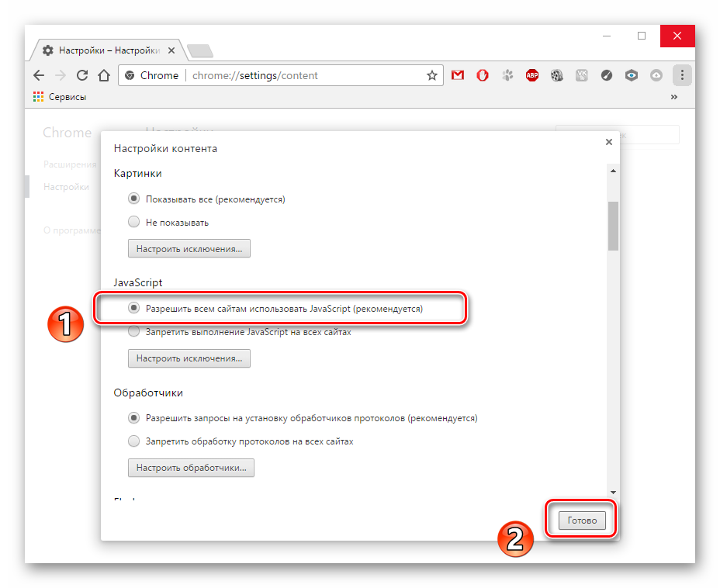Click the Adblock Plus ABP icon

531,75
